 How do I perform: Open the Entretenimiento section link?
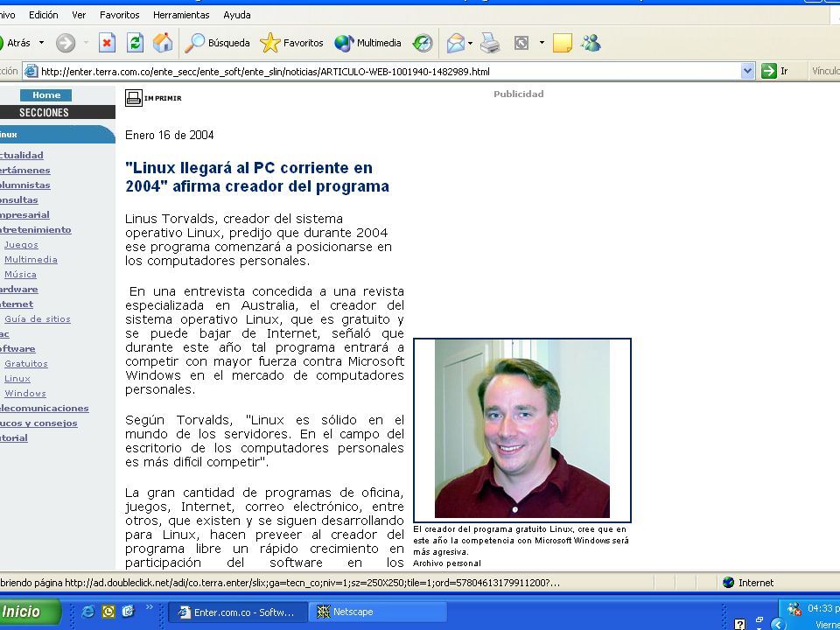tap(35, 230)
